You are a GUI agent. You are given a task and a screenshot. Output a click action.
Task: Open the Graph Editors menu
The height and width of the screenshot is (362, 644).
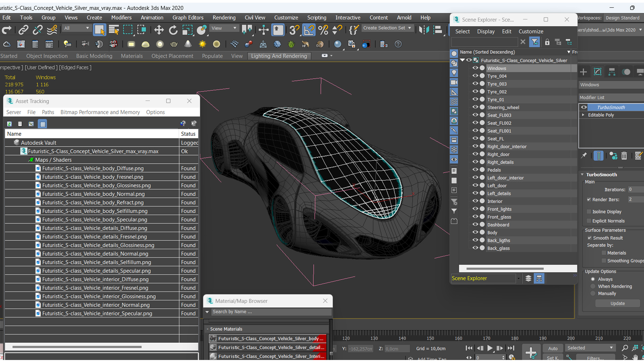(188, 18)
